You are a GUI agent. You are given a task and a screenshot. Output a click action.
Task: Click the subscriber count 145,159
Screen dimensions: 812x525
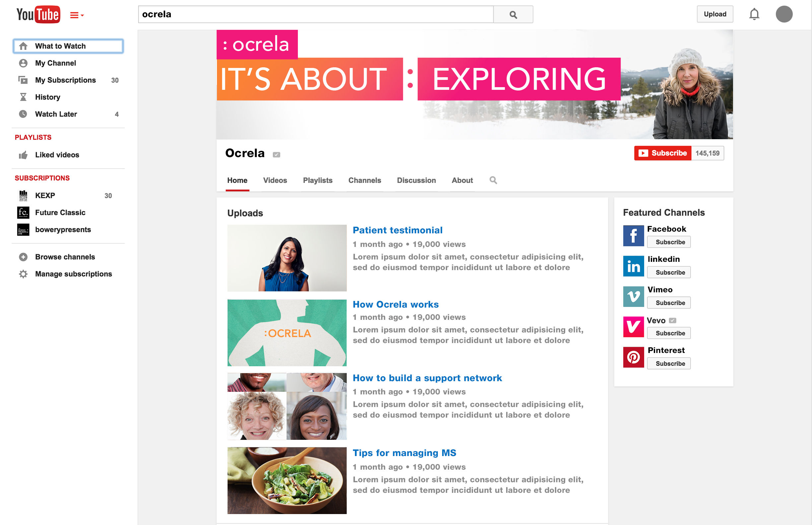pos(708,153)
